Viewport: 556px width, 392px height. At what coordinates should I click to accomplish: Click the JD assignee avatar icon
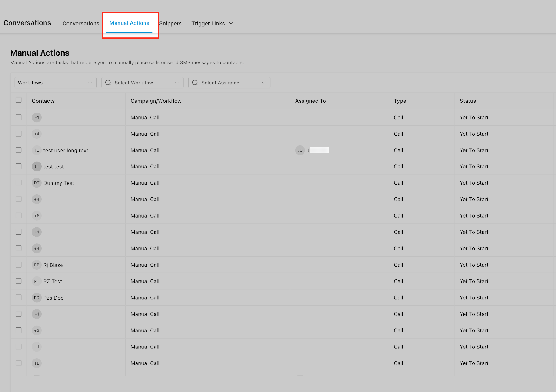coord(300,150)
